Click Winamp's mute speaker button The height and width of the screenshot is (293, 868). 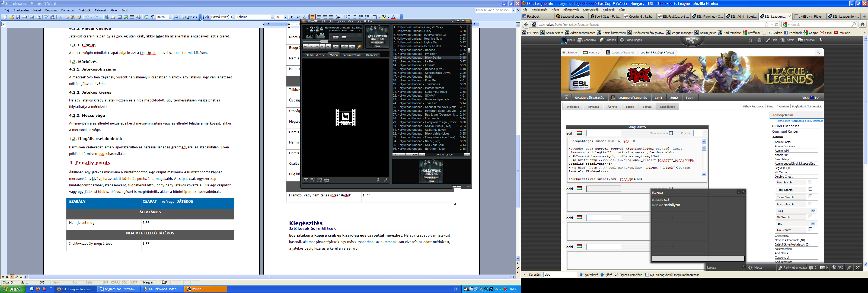[336, 37]
